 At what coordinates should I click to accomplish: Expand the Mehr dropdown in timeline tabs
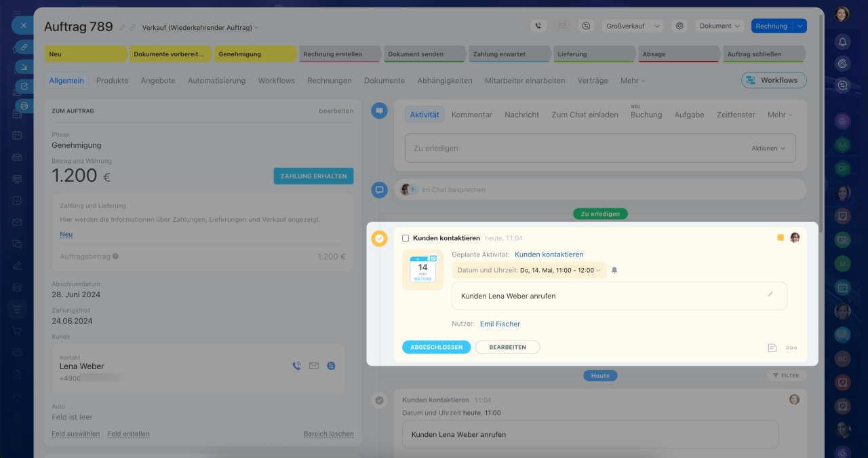tap(780, 115)
